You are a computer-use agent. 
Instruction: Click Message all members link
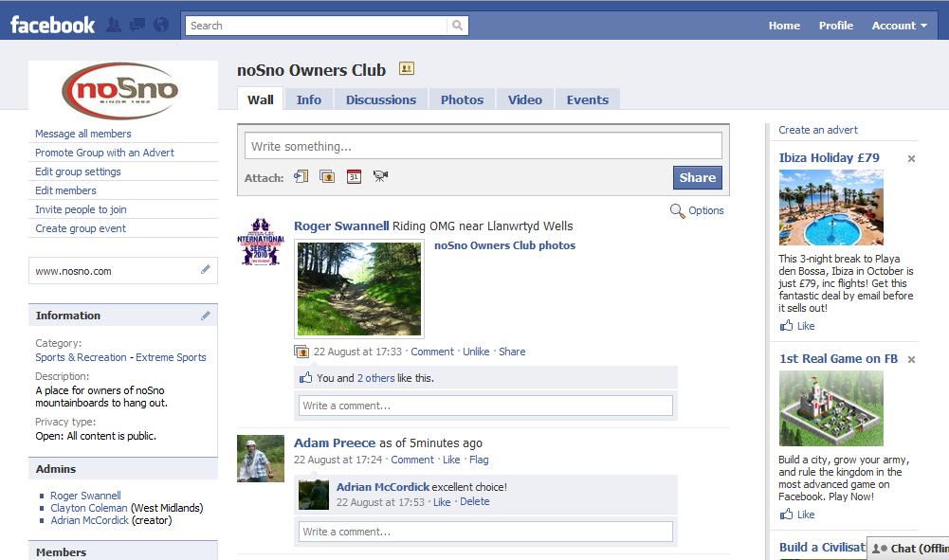[x=82, y=134]
